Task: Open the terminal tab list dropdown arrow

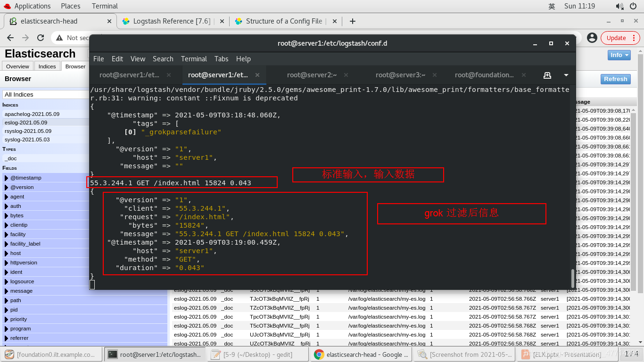Action: (x=566, y=75)
